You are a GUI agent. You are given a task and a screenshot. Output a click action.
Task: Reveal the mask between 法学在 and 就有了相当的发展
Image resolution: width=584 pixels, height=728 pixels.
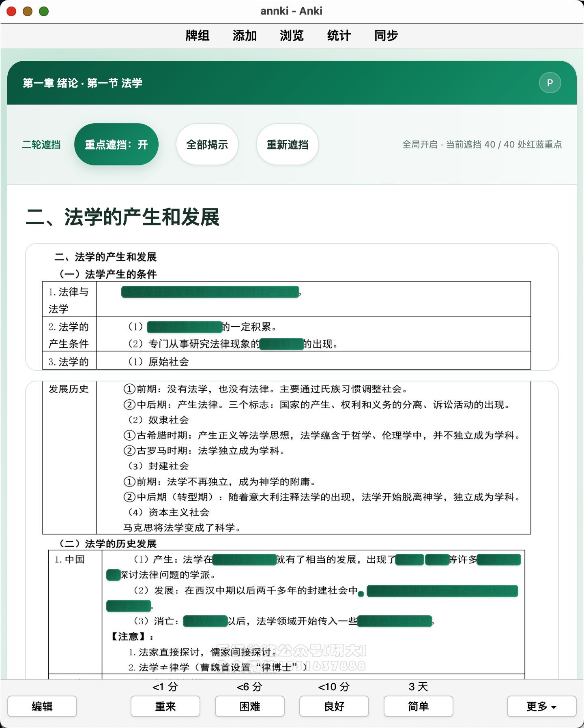[245, 560]
